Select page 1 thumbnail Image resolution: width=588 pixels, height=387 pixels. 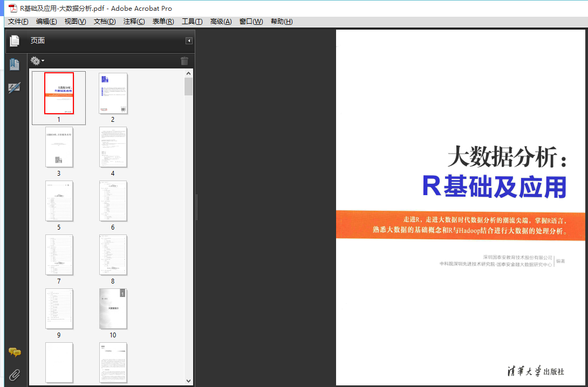tap(59, 93)
